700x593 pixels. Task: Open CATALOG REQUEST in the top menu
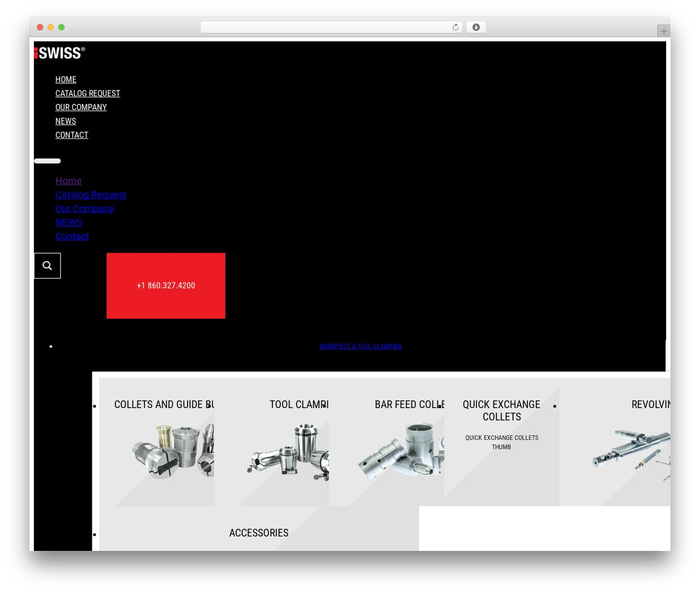click(87, 94)
